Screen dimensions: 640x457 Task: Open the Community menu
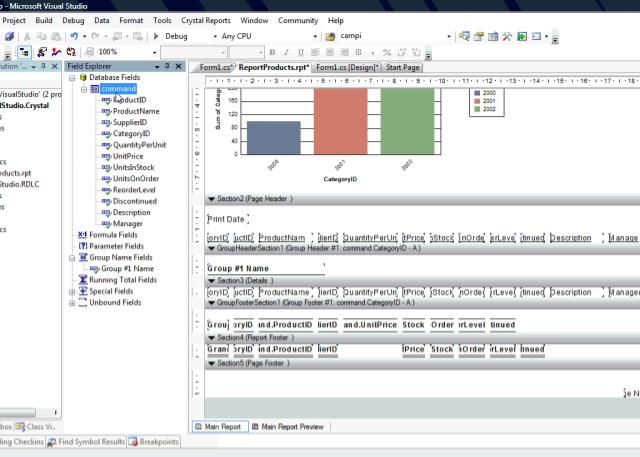[x=298, y=20]
